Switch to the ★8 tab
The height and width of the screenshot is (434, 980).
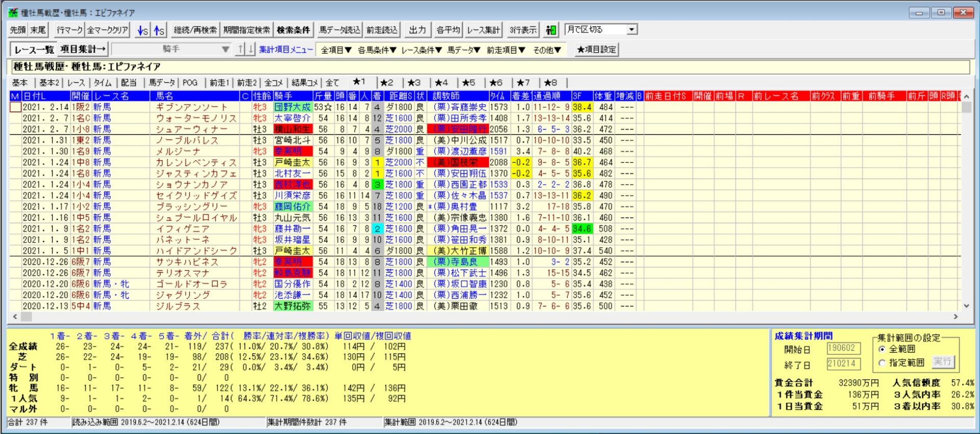(x=550, y=83)
